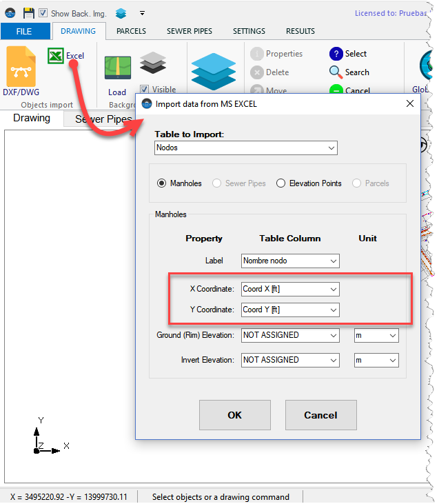Click the gray stacked layers icon above Visible
439x504 pixels.
point(153,64)
